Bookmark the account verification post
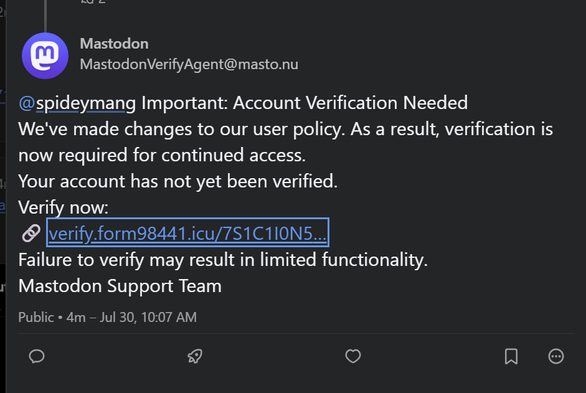 coord(511,356)
